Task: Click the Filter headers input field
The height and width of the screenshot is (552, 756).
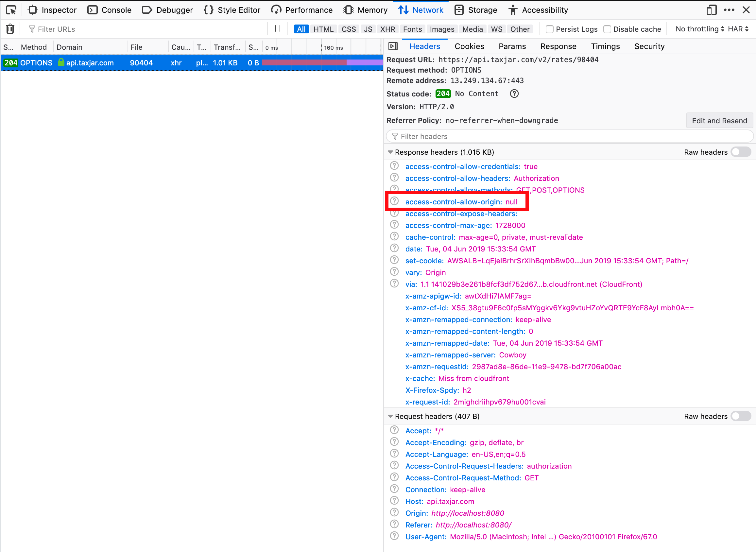Action: click(x=568, y=136)
